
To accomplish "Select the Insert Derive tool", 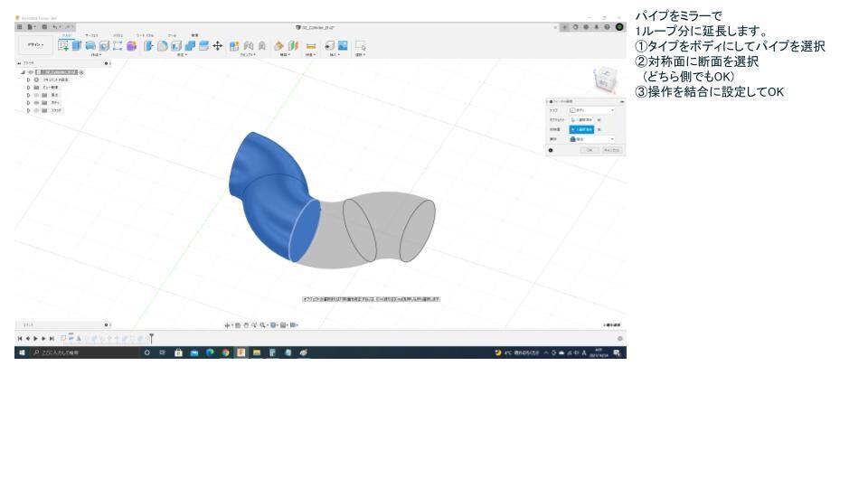I will (x=329, y=45).
